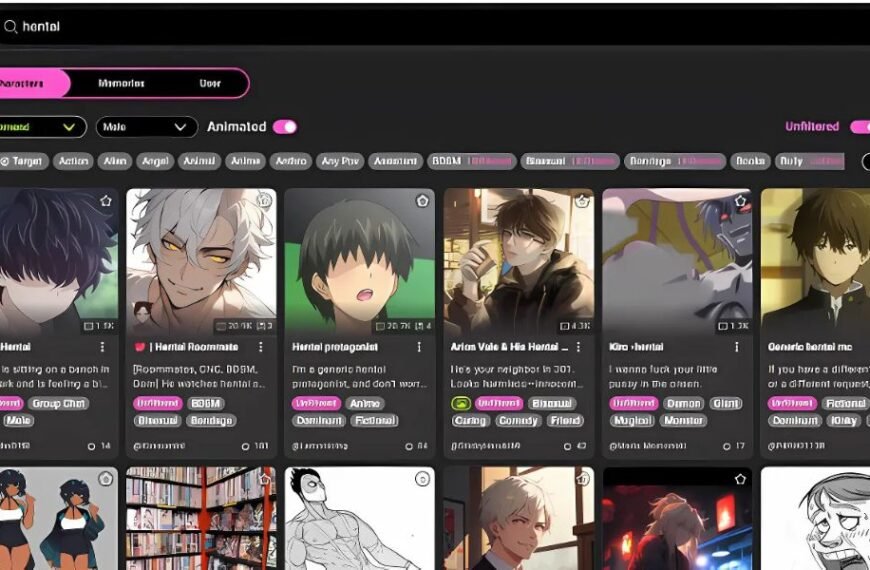Switch to the Memories tab
Screen dimensions: 870x570
pyautogui.click(x=121, y=83)
